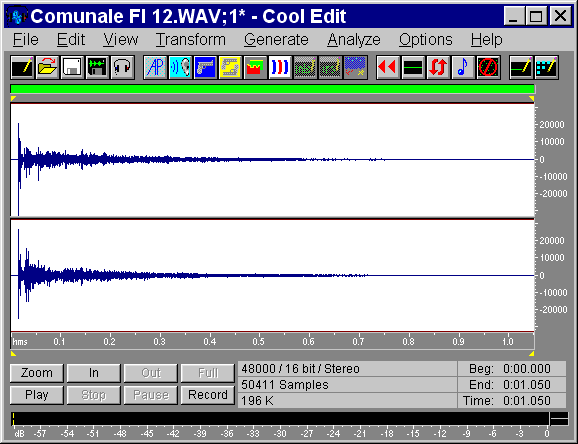
Task: Click the headphones toolbar icon
Action: [x=122, y=67]
